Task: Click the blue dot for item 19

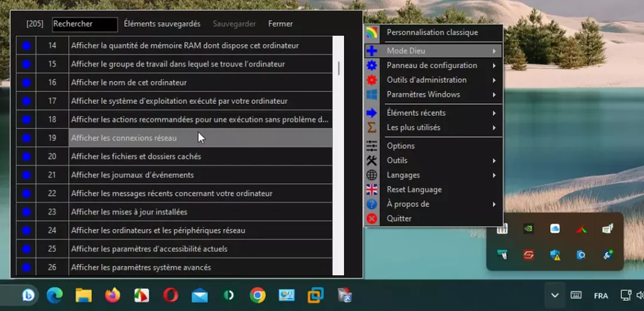Action: tap(26, 139)
